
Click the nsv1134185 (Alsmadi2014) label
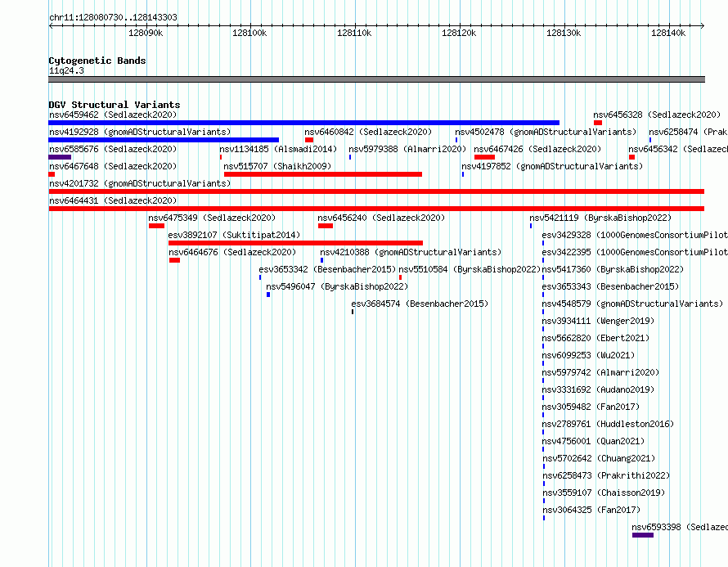[278, 149]
